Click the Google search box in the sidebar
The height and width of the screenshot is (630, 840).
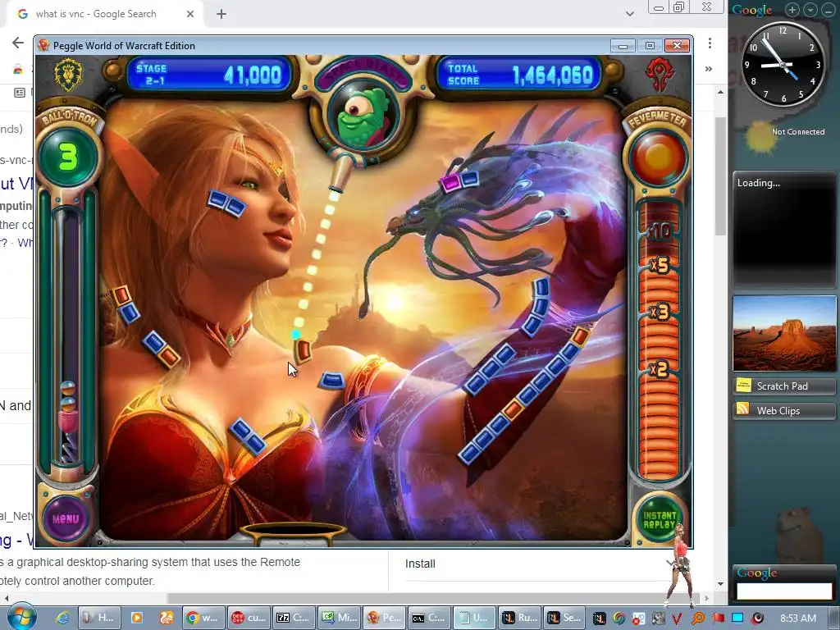(x=783, y=591)
